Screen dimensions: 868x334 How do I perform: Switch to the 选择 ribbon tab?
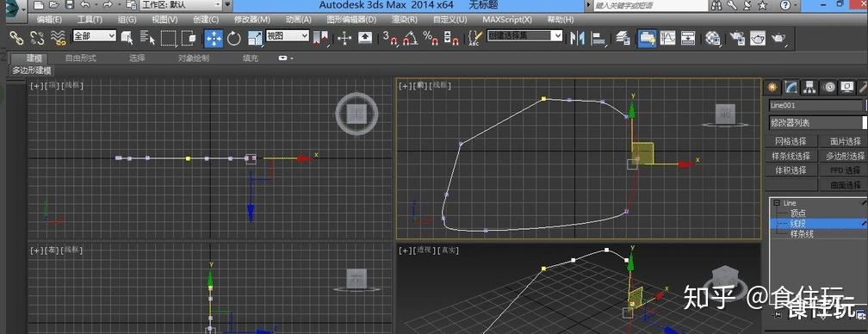pyautogui.click(x=137, y=58)
